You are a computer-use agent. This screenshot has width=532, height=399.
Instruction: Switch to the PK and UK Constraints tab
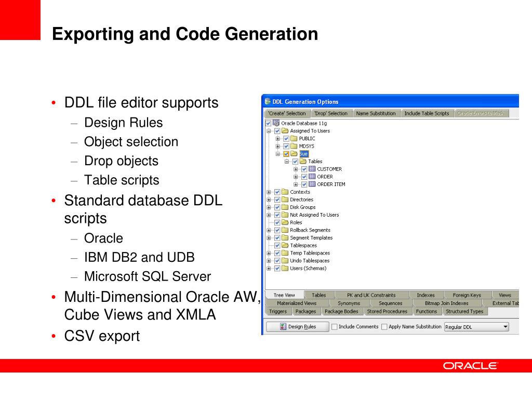[371, 295]
